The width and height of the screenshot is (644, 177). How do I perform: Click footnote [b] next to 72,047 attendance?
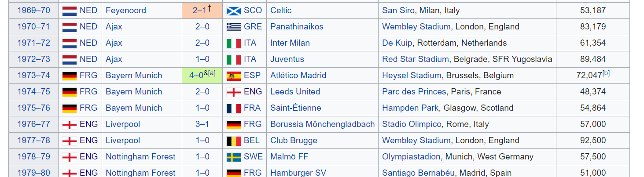coord(606,73)
